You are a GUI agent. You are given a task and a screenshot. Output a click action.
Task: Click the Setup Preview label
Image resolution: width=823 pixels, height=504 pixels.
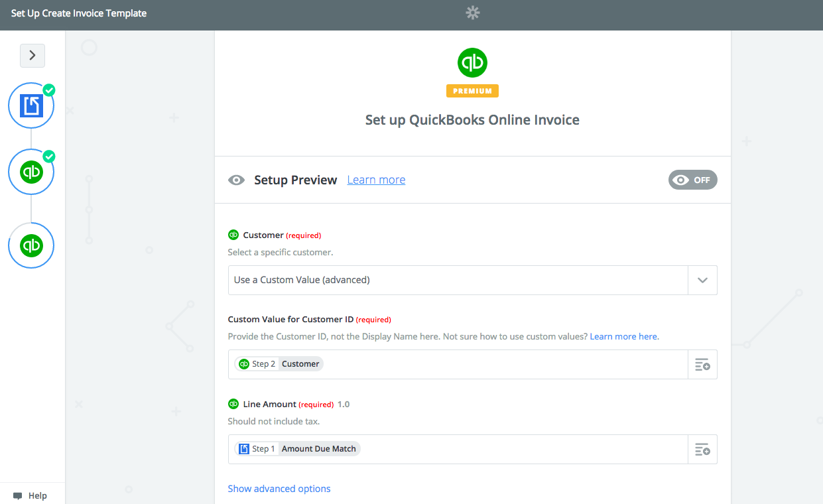pos(296,180)
